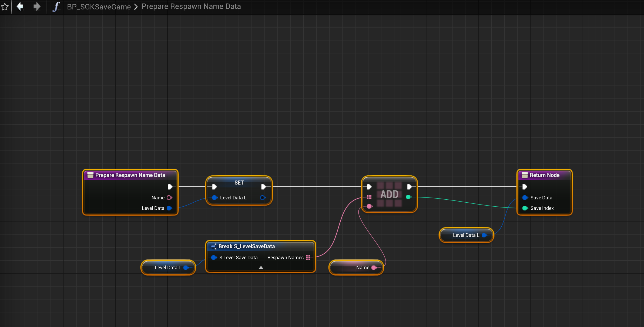
Task: Click the Return Node header icon
Action: click(x=525, y=175)
